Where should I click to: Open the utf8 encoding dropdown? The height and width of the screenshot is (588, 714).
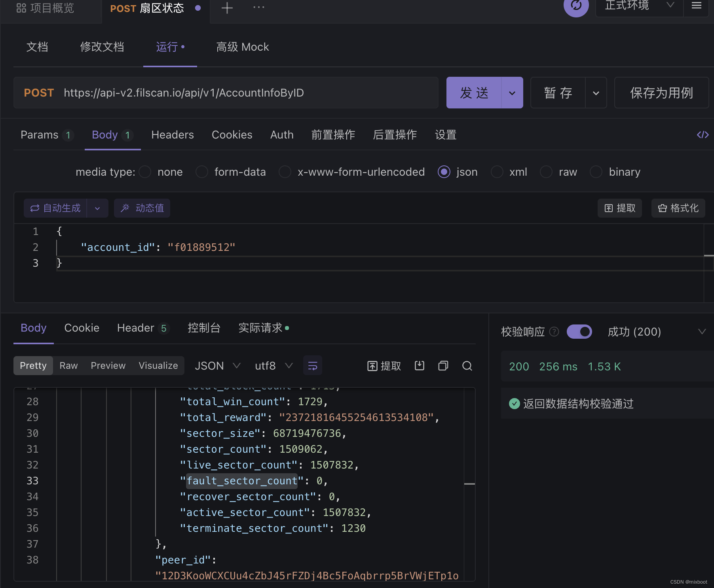(273, 366)
